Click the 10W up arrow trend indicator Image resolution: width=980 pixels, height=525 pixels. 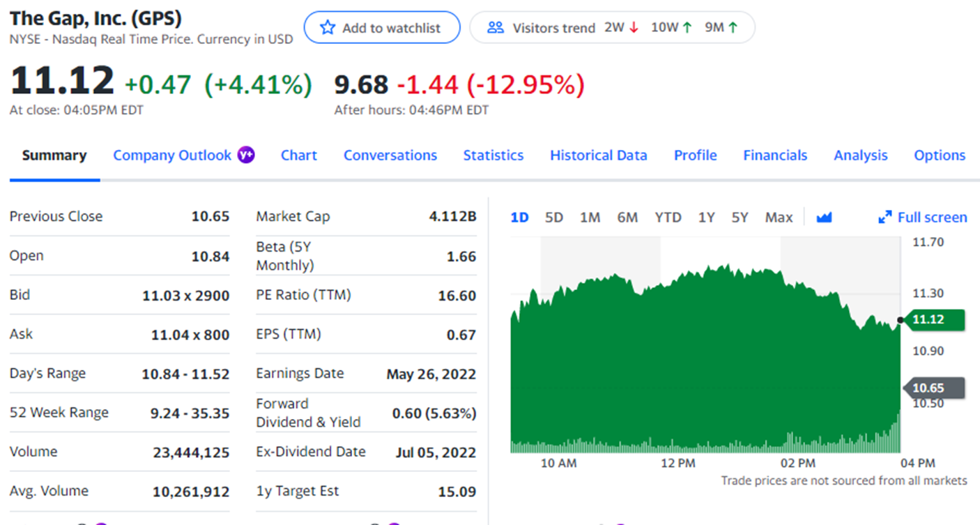click(687, 28)
